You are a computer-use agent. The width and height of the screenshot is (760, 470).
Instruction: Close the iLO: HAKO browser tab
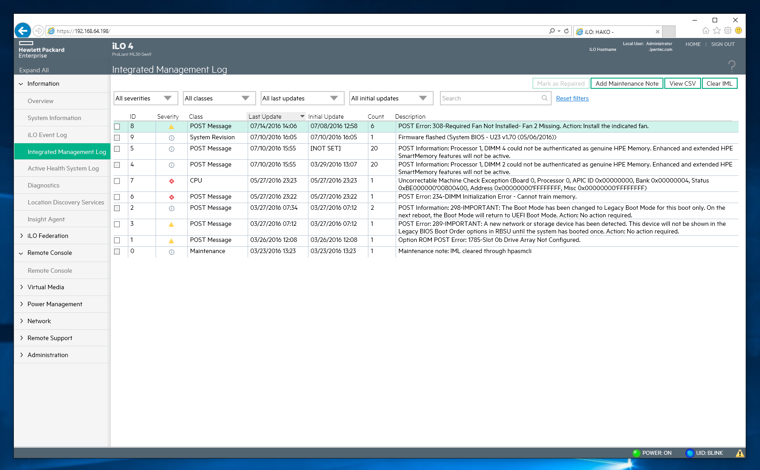[x=657, y=31]
